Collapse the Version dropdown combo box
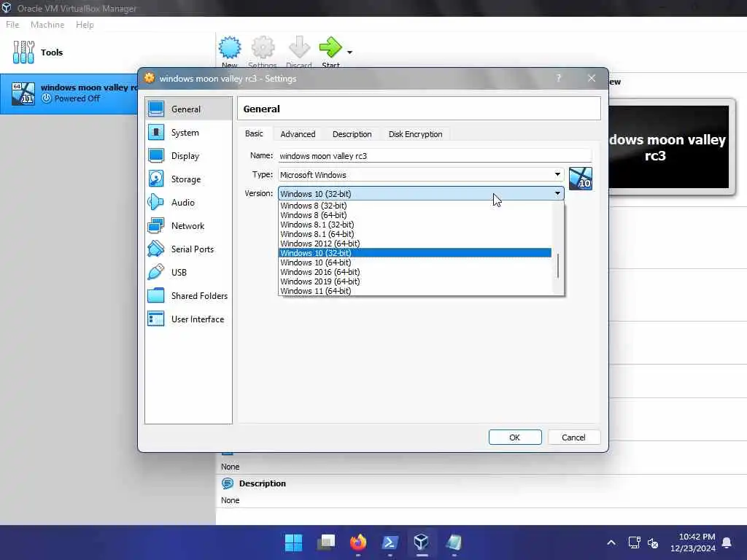Screen dimensions: 747x560 [x=421, y=193]
